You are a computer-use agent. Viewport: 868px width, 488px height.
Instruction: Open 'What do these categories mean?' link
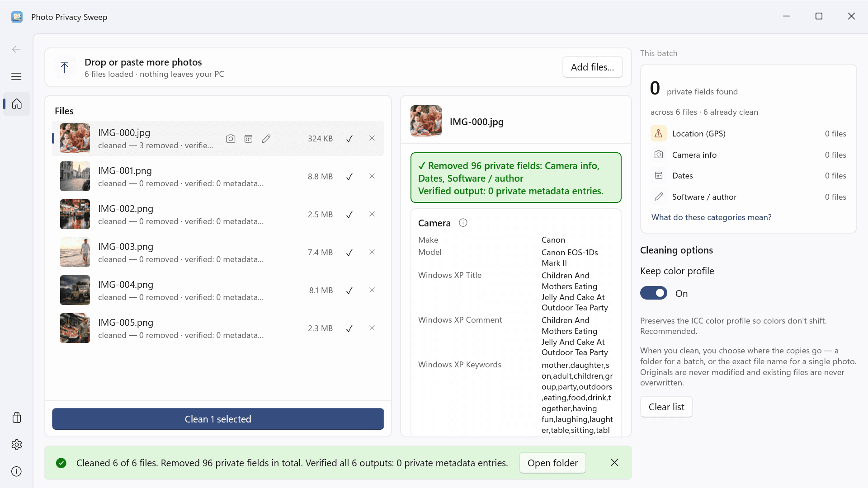click(711, 217)
